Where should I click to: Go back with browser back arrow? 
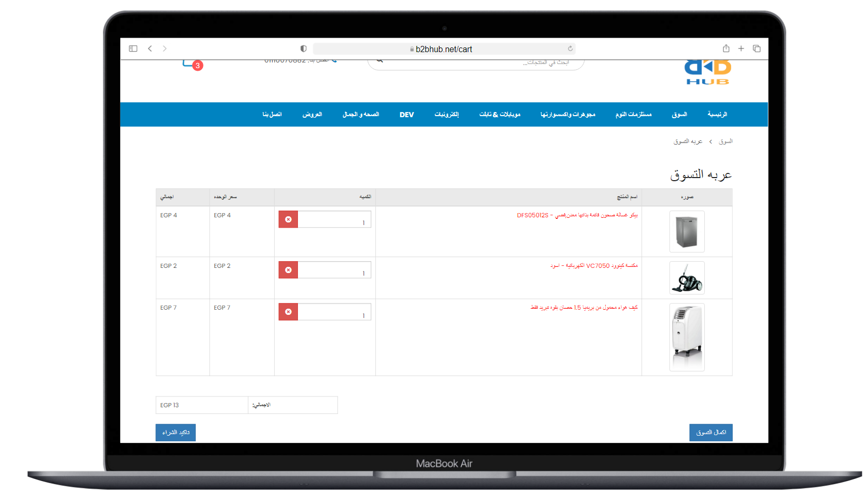click(x=150, y=49)
